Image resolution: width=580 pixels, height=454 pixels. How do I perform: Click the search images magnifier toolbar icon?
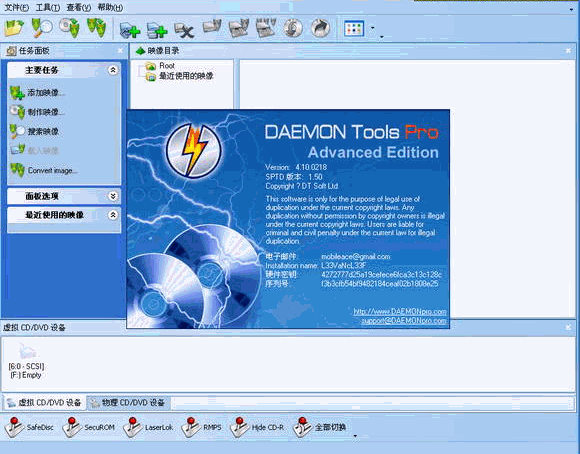click(41, 28)
